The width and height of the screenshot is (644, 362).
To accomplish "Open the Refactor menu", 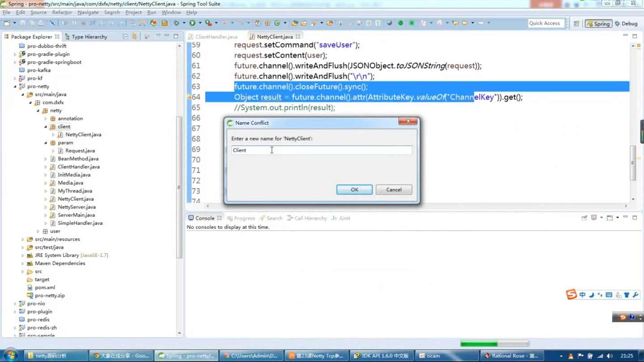I will (x=62, y=12).
